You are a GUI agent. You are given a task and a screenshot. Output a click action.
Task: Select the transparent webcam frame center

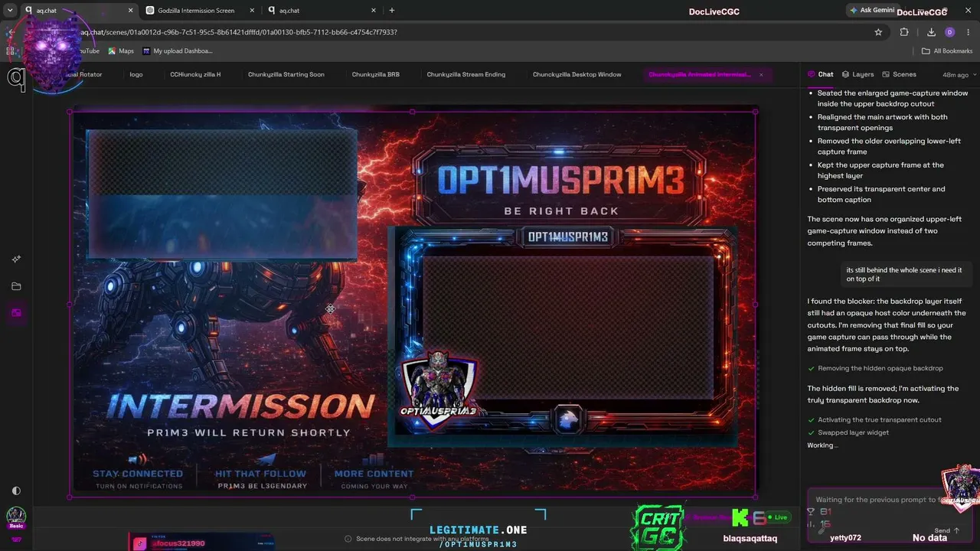(x=567, y=327)
